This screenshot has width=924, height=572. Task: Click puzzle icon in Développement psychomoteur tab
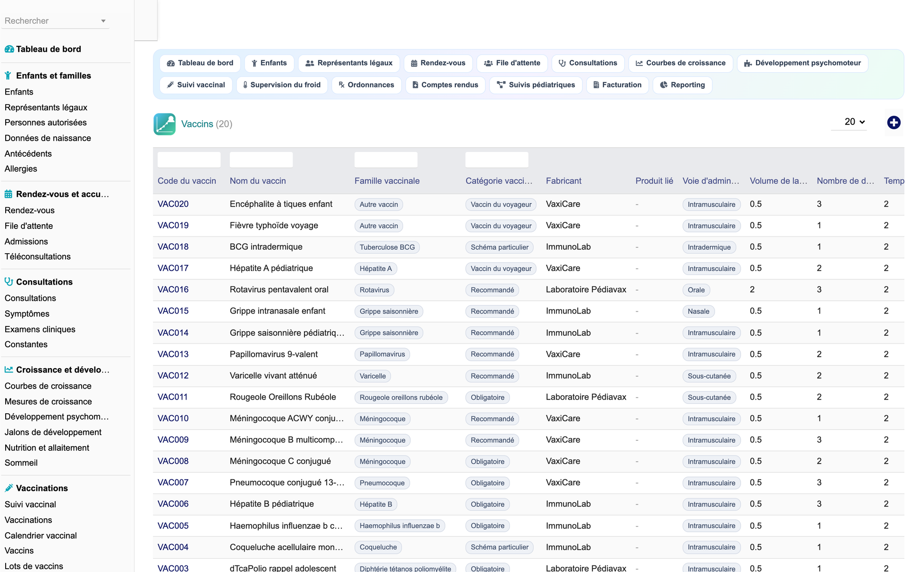point(748,63)
